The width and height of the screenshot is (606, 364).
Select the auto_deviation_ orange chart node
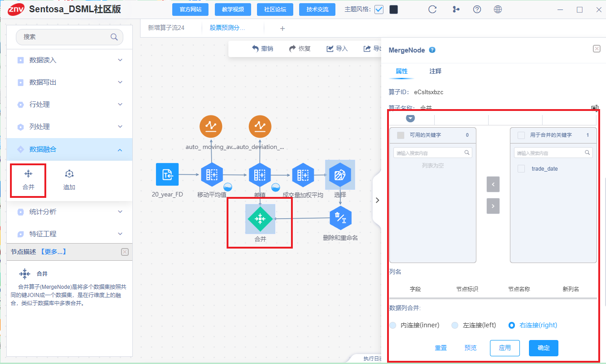[x=260, y=126]
